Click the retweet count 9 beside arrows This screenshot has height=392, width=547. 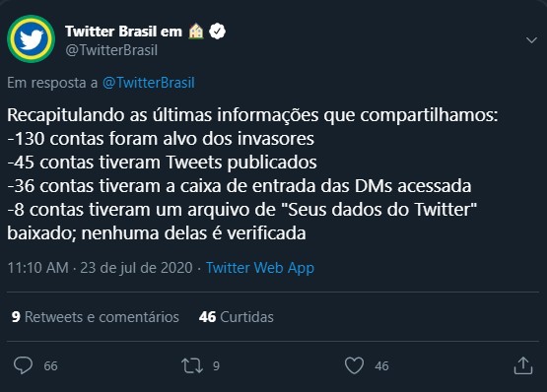pyautogui.click(x=216, y=365)
